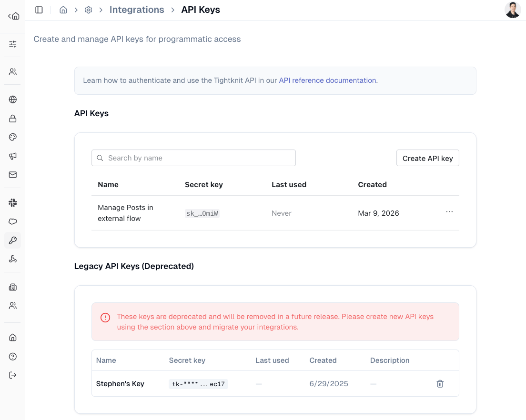Open the mail envelope icon in sidebar
This screenshot has height=420, width=526.
(x=13, y=175)
